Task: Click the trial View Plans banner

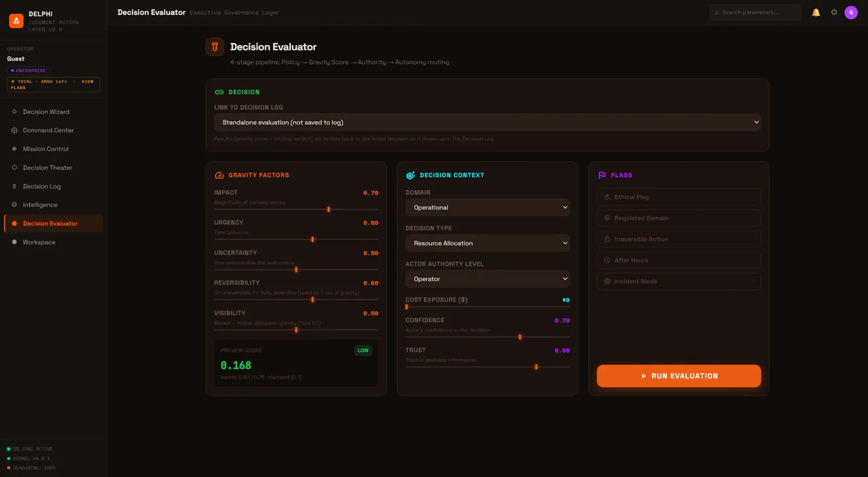Action: pyautogui.click(x=53, y=85)
